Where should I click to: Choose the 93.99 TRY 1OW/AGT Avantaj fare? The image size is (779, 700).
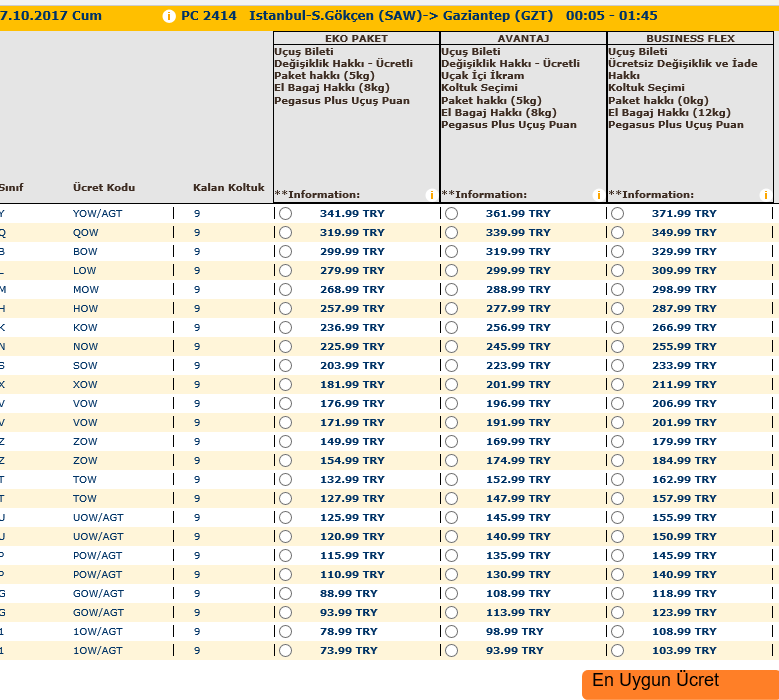pos(452,651)
